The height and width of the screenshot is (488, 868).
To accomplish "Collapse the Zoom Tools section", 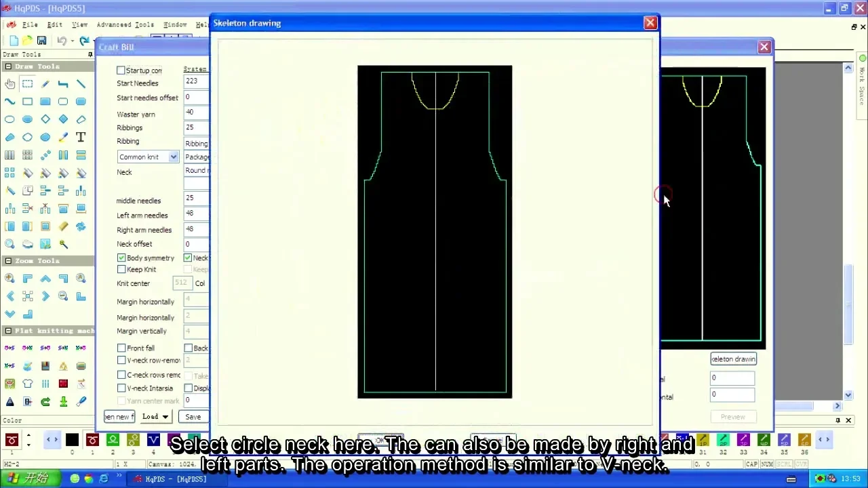I will tap(8, 261).
